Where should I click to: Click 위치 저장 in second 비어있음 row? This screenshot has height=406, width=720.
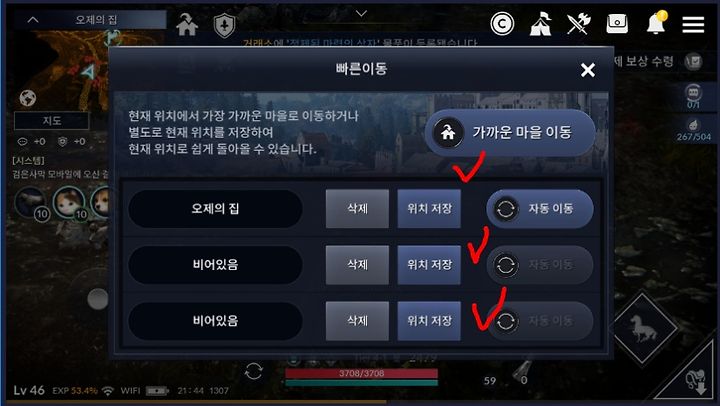point(429,265)
